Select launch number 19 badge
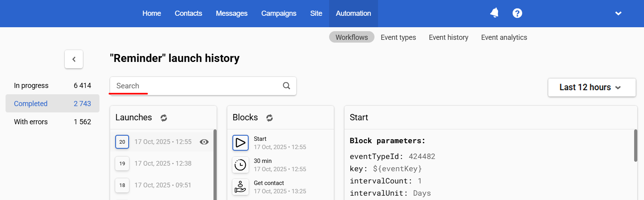The width and height of the screenshot is (644, 200). pos(122,163)
